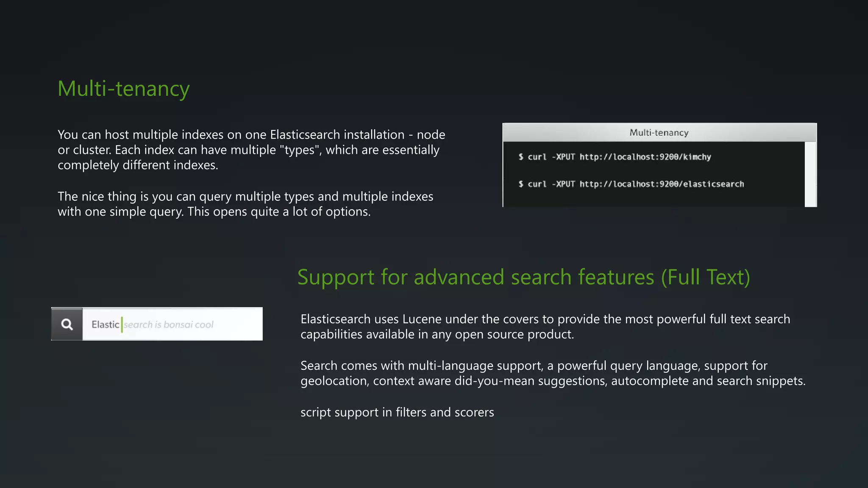Viewport: 868px width, 488px height.
Task: Click the dollar prompt of elasticsearch command
Action: (521, 184)
